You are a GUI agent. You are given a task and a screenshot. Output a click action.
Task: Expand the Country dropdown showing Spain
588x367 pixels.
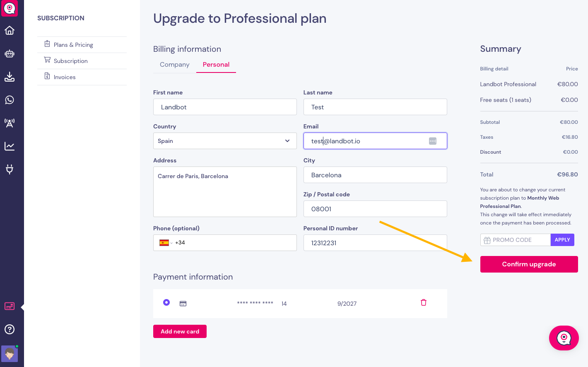225,141
